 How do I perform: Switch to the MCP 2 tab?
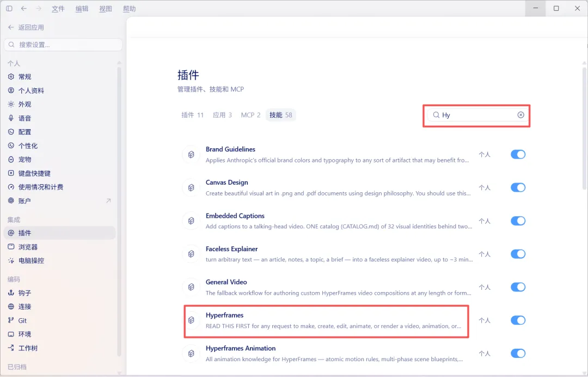(x=250, y=115)
